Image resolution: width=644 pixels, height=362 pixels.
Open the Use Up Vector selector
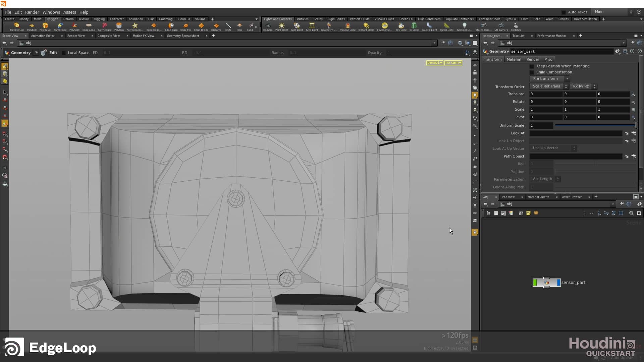(553, 148)
